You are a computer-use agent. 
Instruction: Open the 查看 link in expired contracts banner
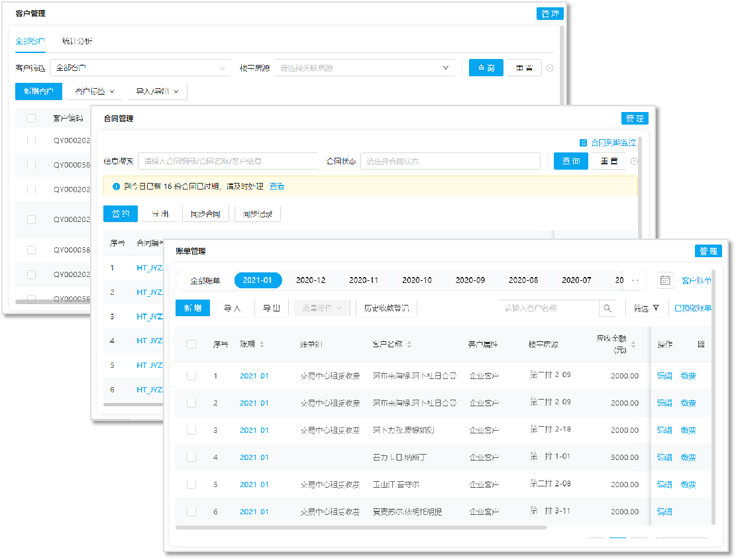[x=277, y=186]
